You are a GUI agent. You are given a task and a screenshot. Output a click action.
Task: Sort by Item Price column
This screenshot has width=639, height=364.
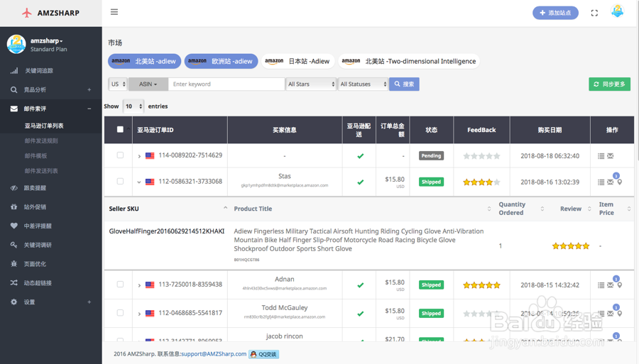(x=614, y=209)
